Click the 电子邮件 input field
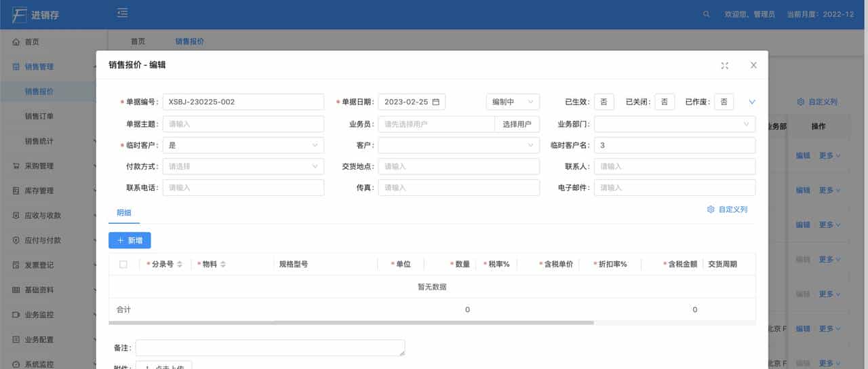Image resolution: width=868 pixels, height=369 pixels. [x=675, y=187]
